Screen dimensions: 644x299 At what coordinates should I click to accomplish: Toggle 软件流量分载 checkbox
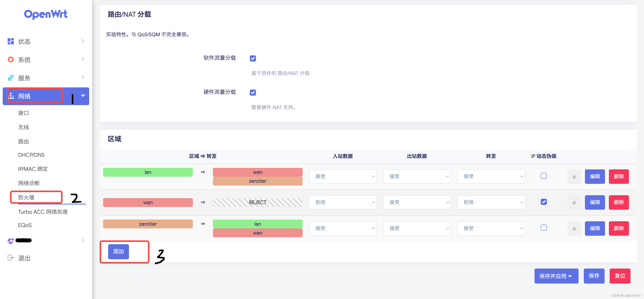pyautogui.click(x=253, y=58)
